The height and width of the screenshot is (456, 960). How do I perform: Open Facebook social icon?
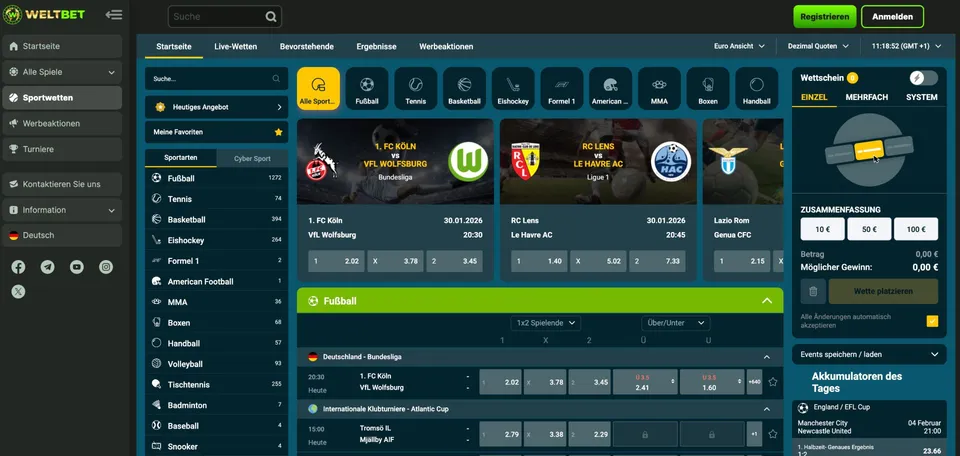[18, 267]
